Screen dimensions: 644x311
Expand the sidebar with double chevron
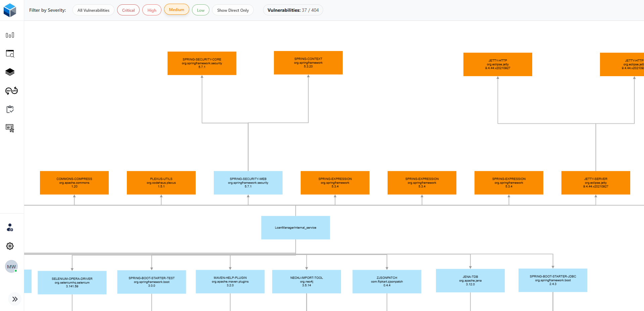15,299
